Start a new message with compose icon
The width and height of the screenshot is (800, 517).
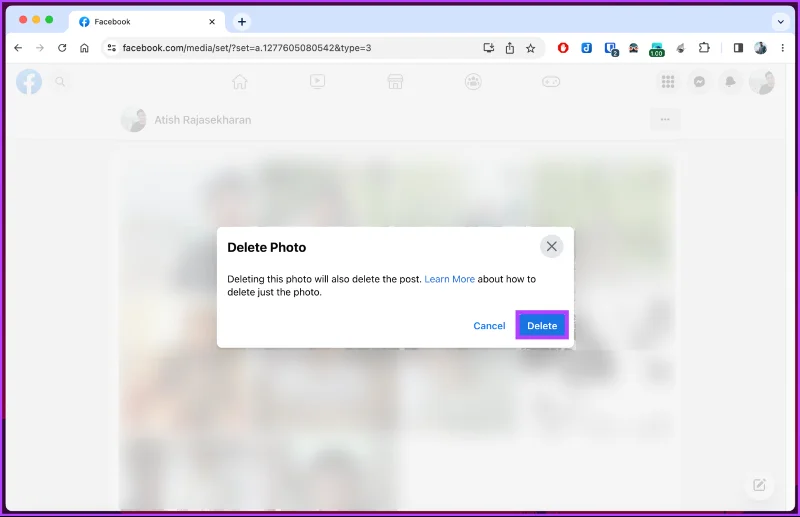click(759, 485)
